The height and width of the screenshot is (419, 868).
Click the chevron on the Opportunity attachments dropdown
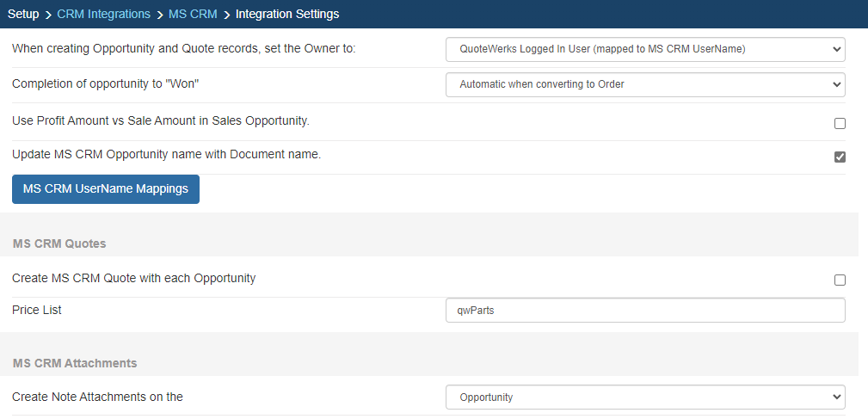click(836, 397)
